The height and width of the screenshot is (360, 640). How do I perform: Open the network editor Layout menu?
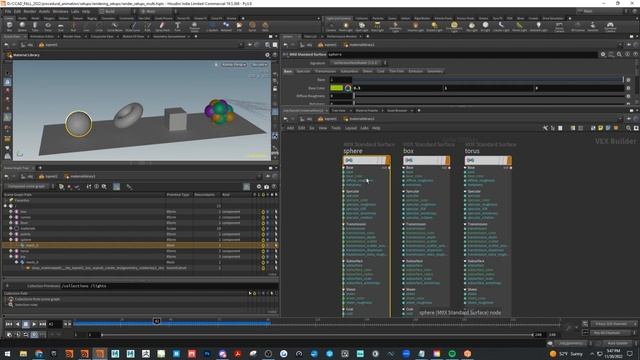[x=351, y=128]
